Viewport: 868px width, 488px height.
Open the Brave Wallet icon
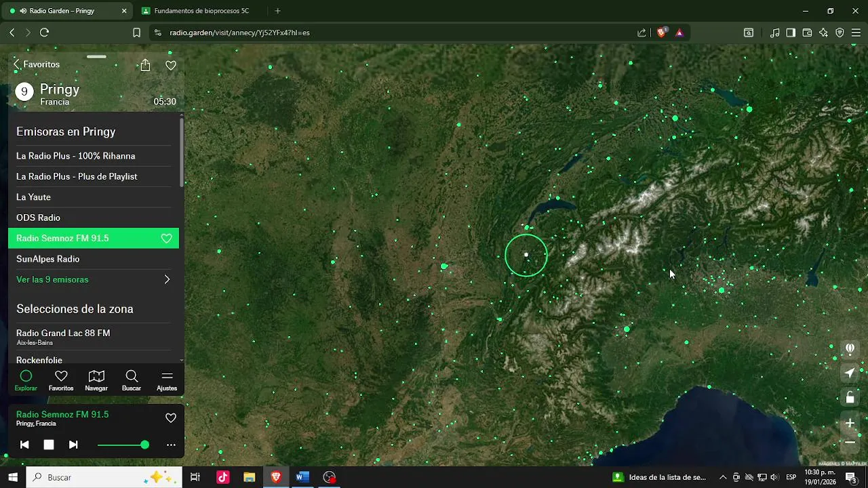807,33
